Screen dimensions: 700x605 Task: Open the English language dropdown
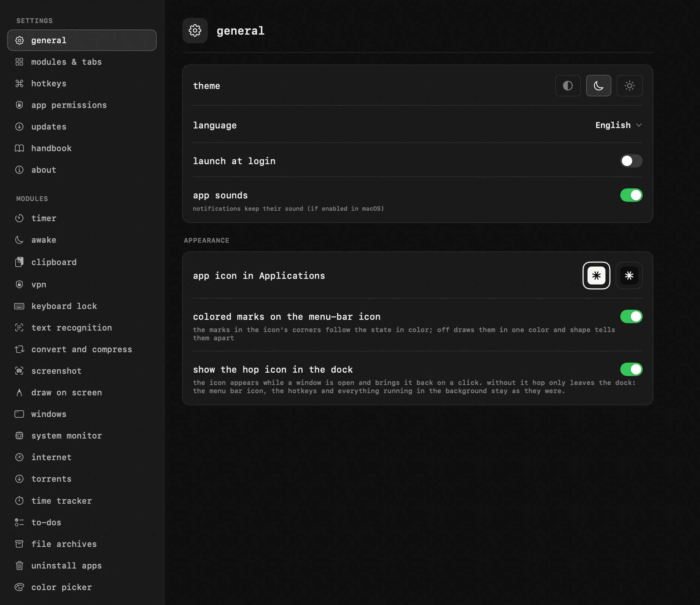click(618, 125)
